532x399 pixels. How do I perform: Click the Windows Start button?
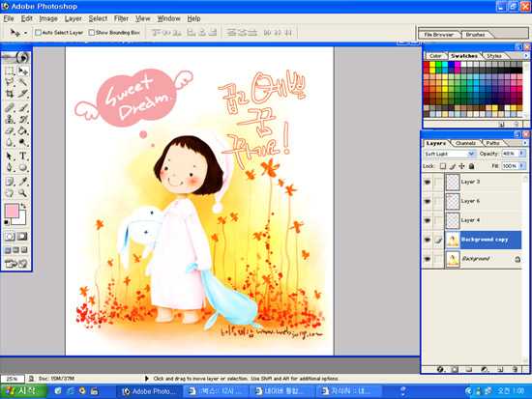23,391
